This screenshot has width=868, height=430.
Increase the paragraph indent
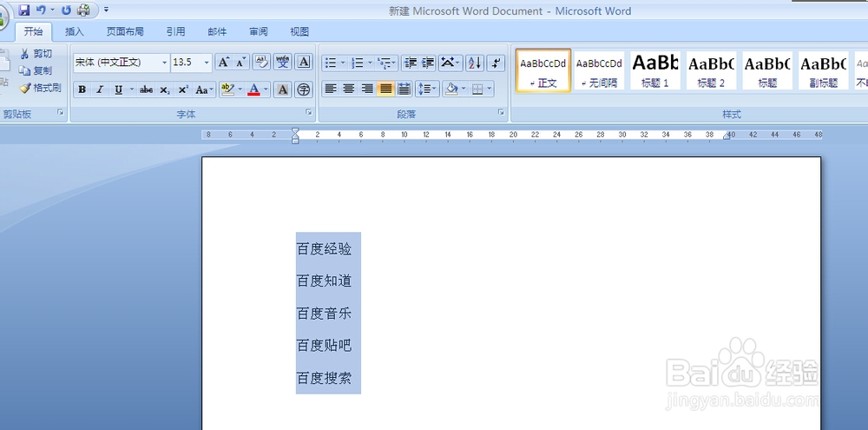click(x=427, y=63)
